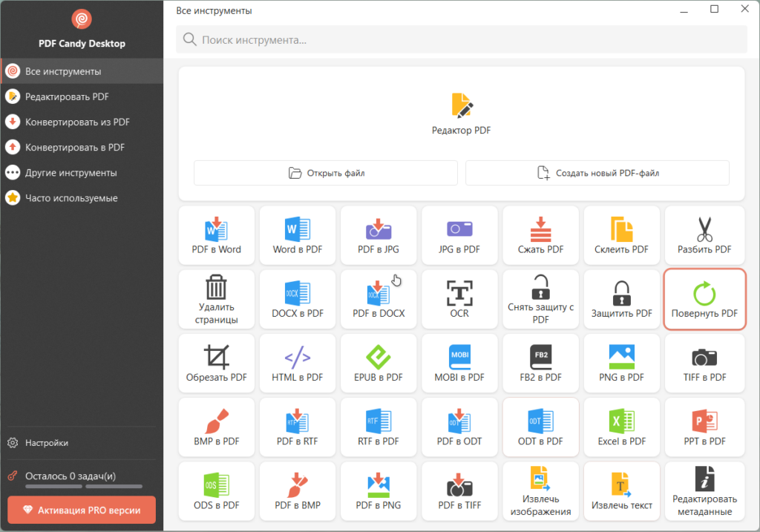Select the Извлечь текст tool
This screenshot has width=760, height=532.
(x=621, y=491)
